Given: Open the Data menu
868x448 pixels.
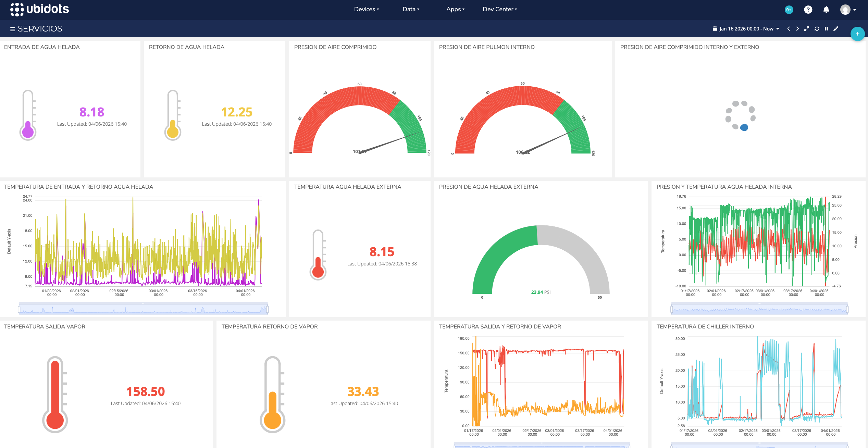Looking at the screenshot, I should pyautogui.click(x=411, y=9).
